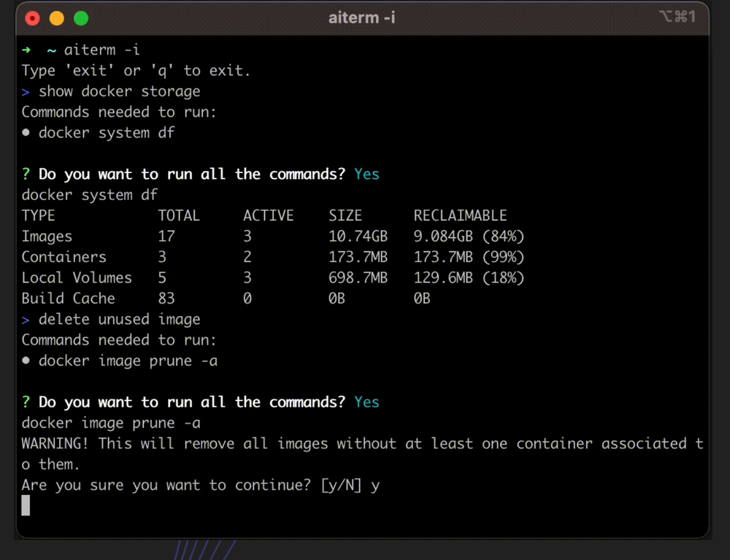Click the second 'Yes' answer in cyan
This screenshot has width=730, height=560.
pos(366,402)
